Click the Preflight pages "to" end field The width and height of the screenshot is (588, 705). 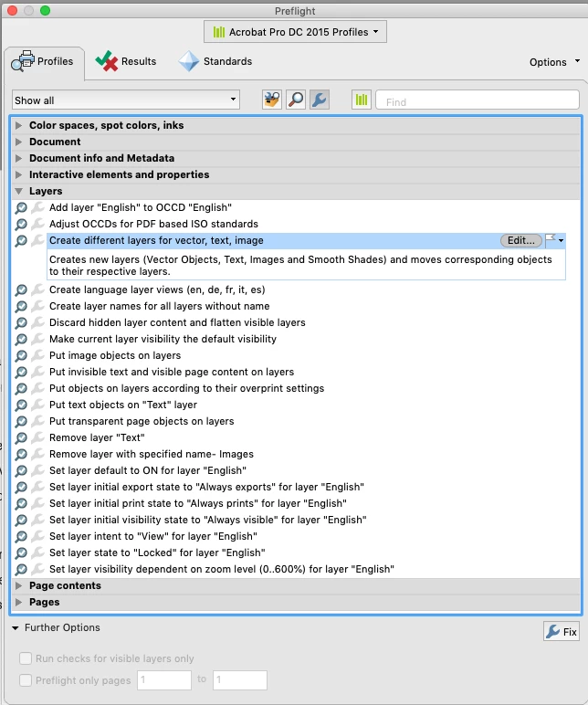[240, 679]
